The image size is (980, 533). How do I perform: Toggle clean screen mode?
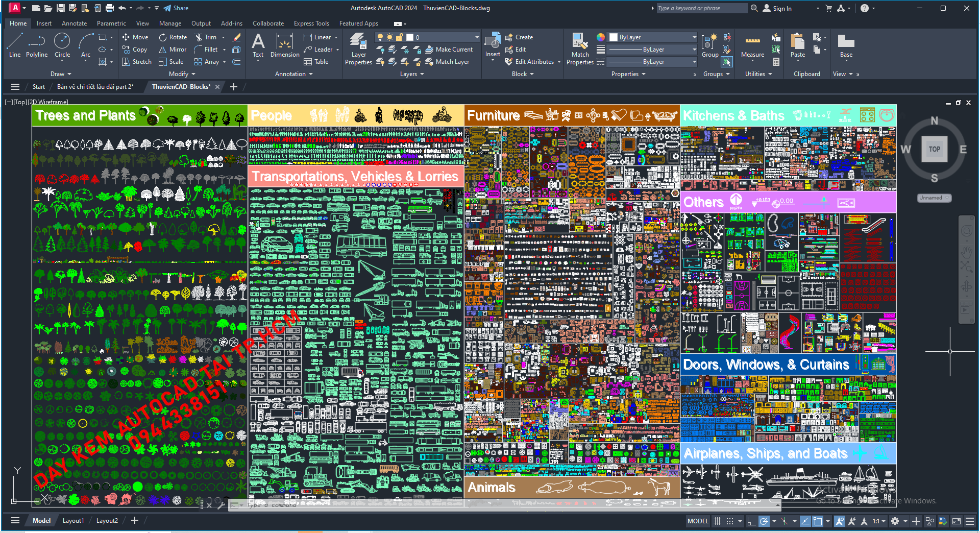coord(957,521)
